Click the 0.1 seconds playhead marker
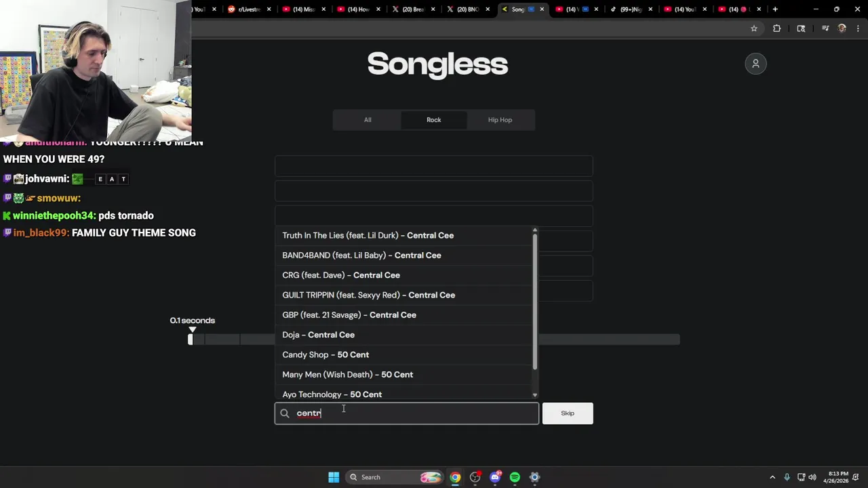The height and width of the screenshot is (488, 868). click(193, 330)
